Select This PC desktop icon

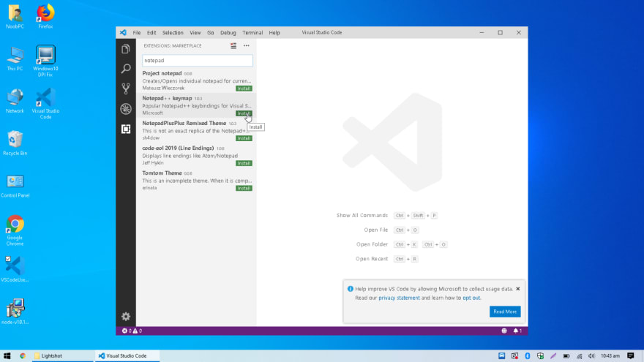point(15,59)
